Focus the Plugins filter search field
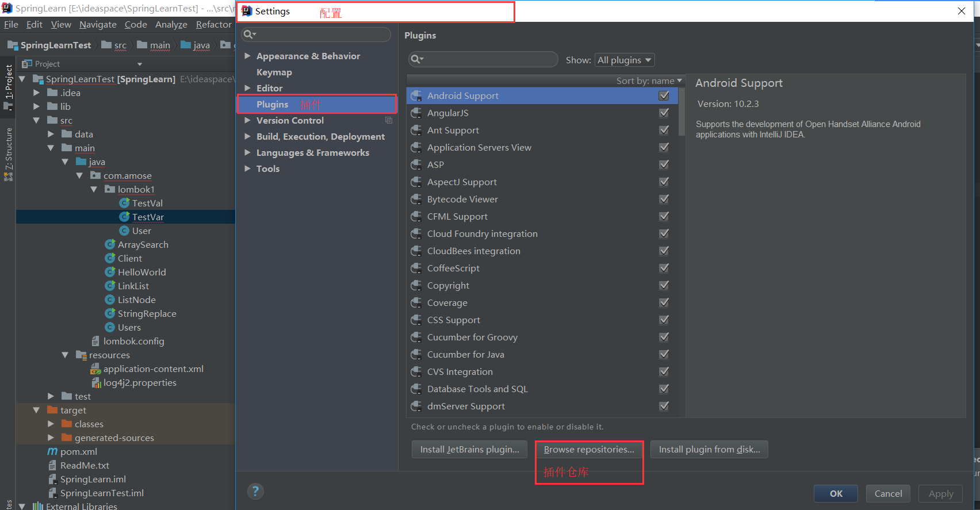This screenshot has width=980, height=510. point(483,59)
